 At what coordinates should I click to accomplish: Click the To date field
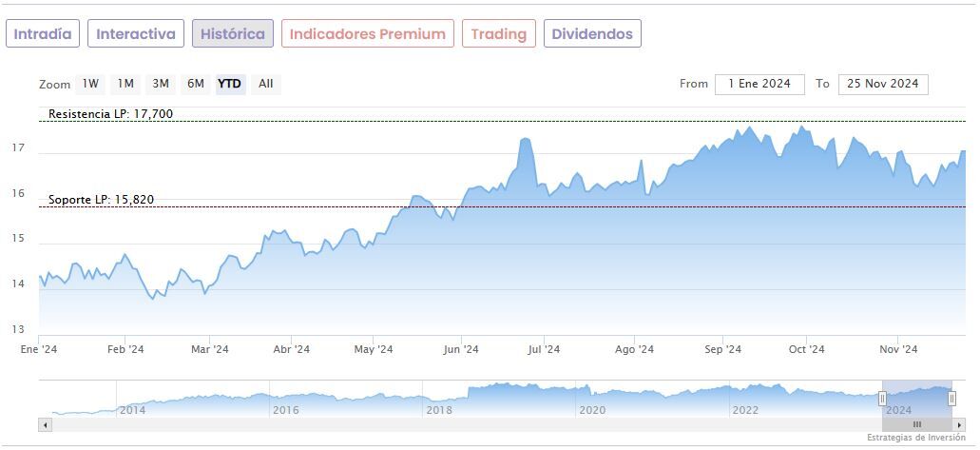(883, 84)
